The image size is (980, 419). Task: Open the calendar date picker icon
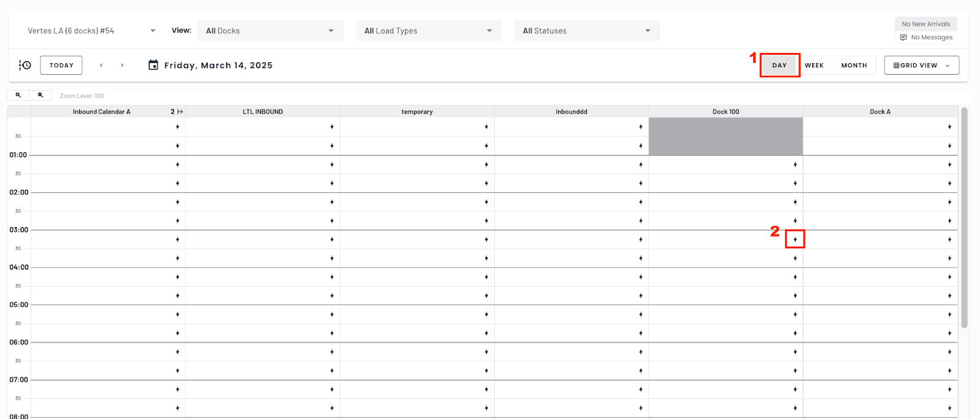(x=153, y=65)
